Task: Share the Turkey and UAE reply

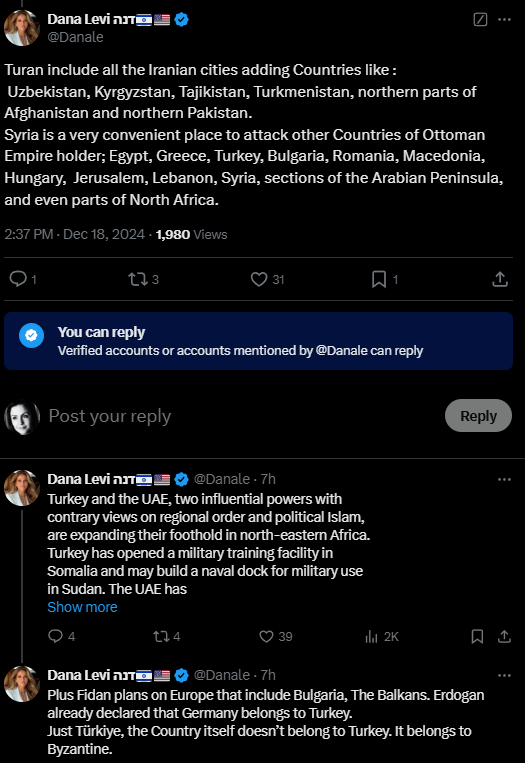Action: (505, 636)
